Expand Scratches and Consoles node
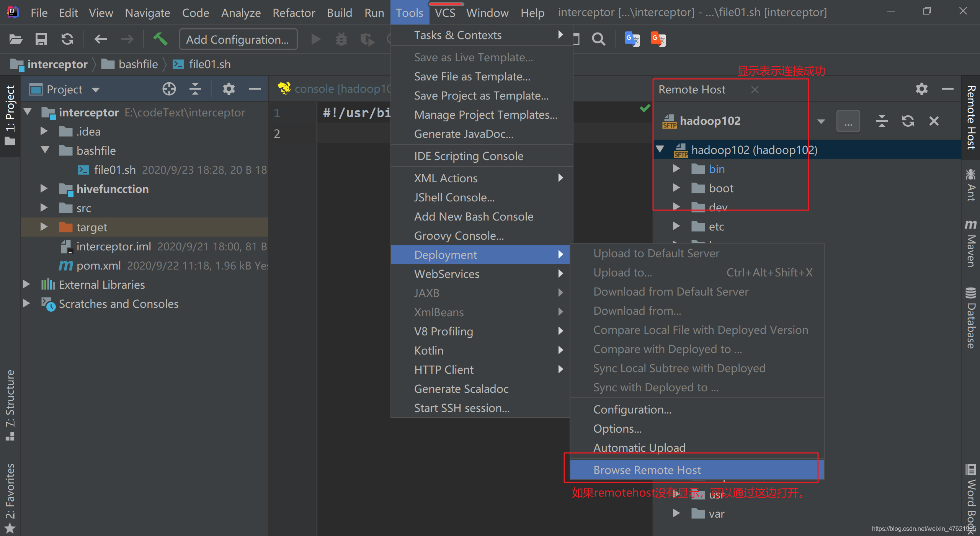Viewport: 980px width, 536px height. pyautogui.click(x=26, y=304)
